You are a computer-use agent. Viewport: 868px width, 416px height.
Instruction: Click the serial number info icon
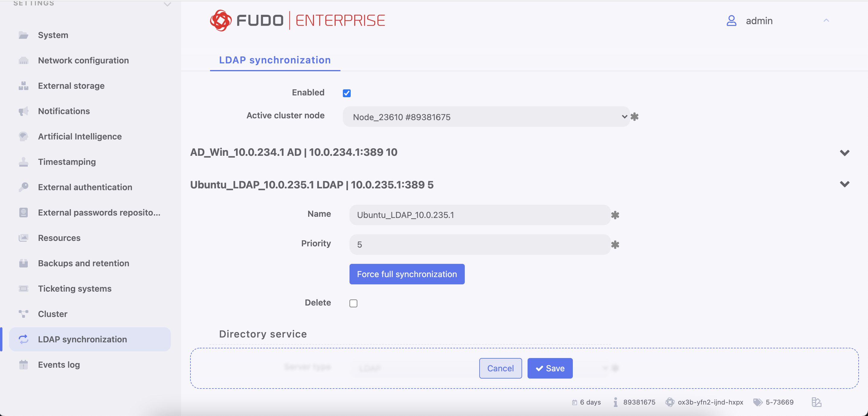615,402
